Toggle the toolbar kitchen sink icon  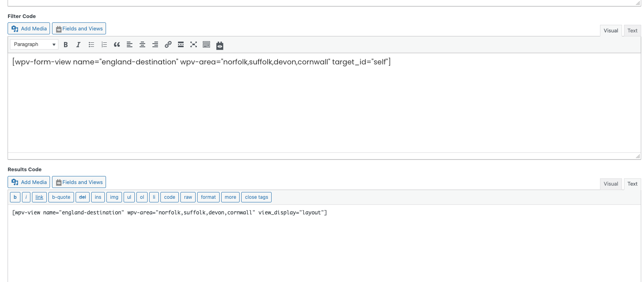click(x=206, y=45)
